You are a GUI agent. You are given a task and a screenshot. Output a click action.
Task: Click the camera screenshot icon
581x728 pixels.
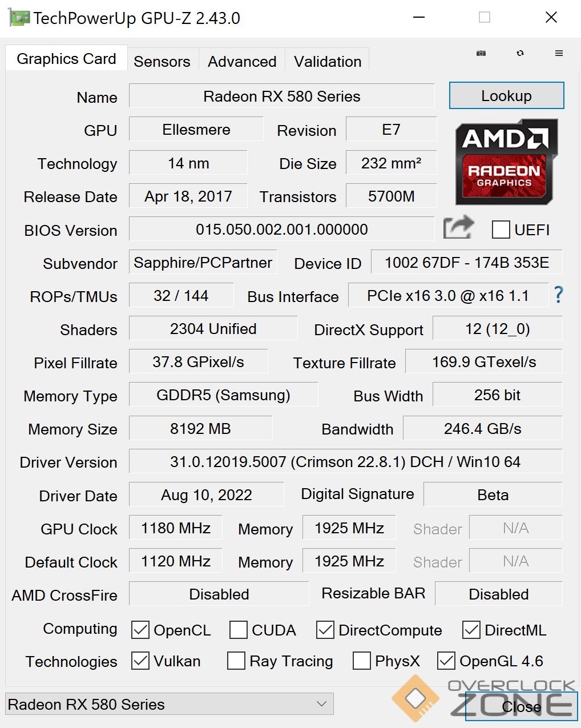click(481, 53)
